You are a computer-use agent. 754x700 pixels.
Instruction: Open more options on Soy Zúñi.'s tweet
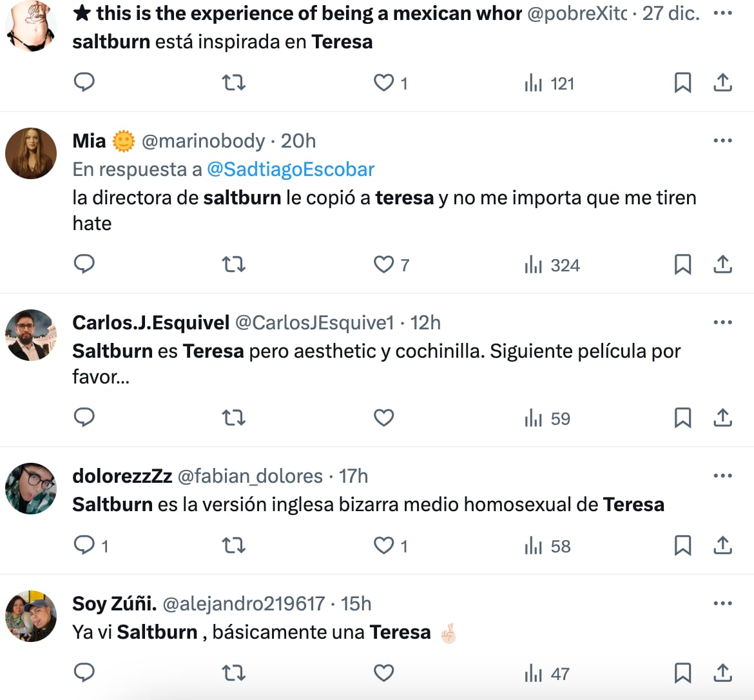(722, 603)
